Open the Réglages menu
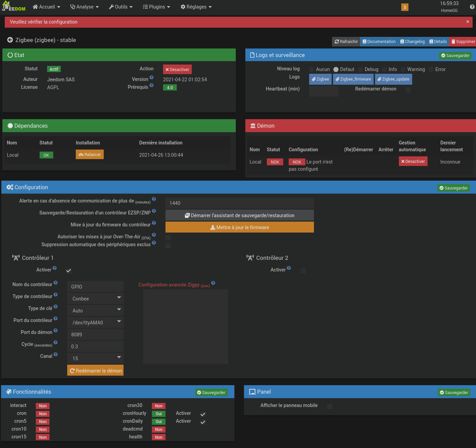Image resolution: width=476 pixels, height=448 pixels. tap(196, 7)
